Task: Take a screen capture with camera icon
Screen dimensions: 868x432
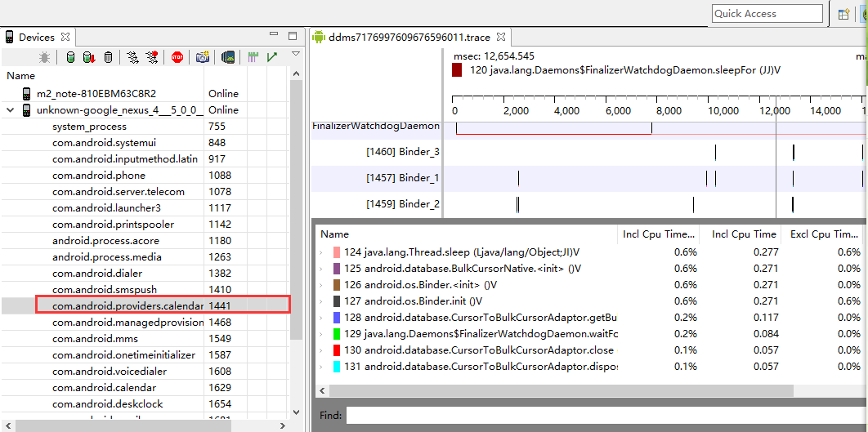Action: (202, 57)
